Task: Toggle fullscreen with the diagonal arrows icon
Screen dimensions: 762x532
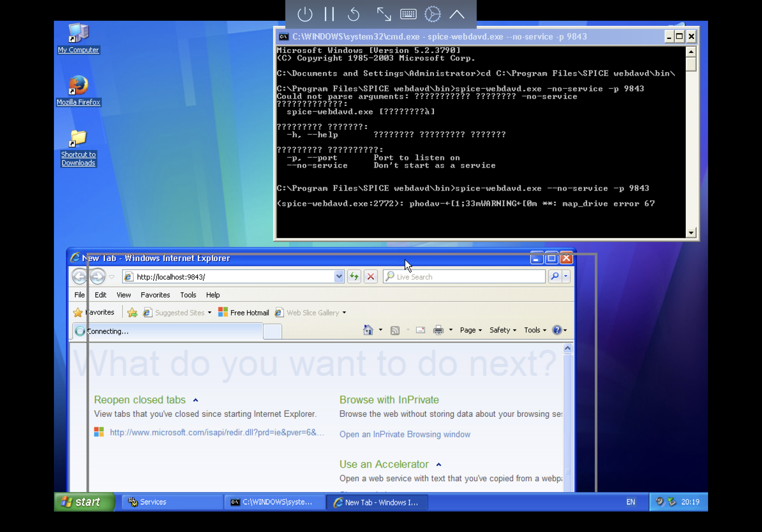Action: (x=384, y=14)
